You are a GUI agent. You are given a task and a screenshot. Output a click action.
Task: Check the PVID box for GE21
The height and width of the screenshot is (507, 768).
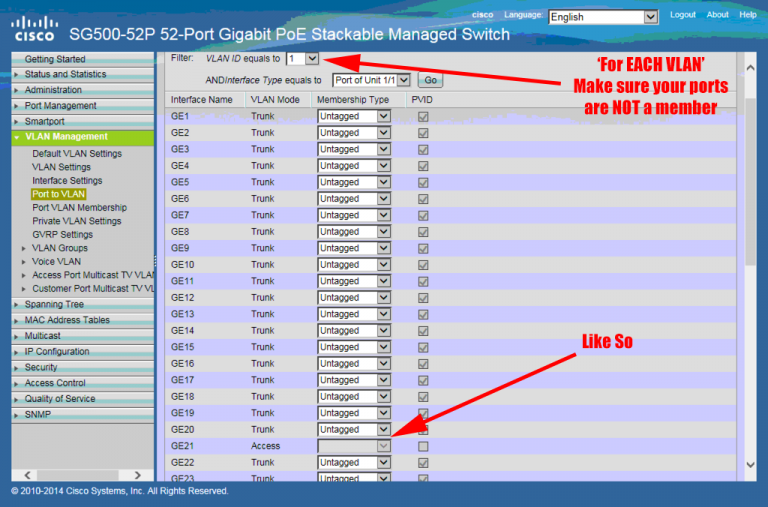pos(423,446)
